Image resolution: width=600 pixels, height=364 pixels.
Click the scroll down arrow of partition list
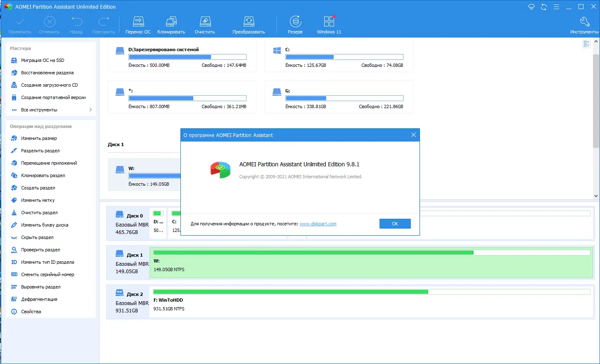click(x=596, y=196)
